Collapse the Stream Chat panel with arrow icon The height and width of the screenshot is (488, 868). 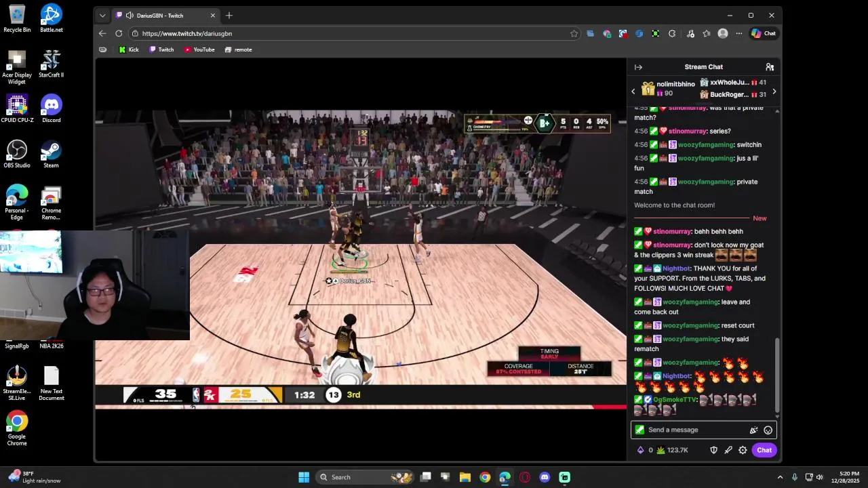[x=638, y=67]
